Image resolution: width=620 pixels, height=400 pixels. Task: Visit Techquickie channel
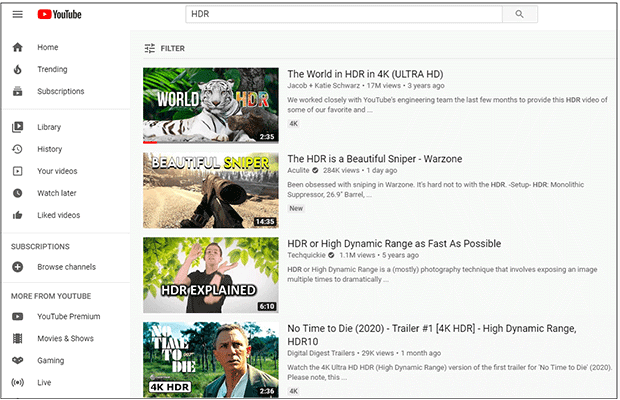click(x=306, y=255)
